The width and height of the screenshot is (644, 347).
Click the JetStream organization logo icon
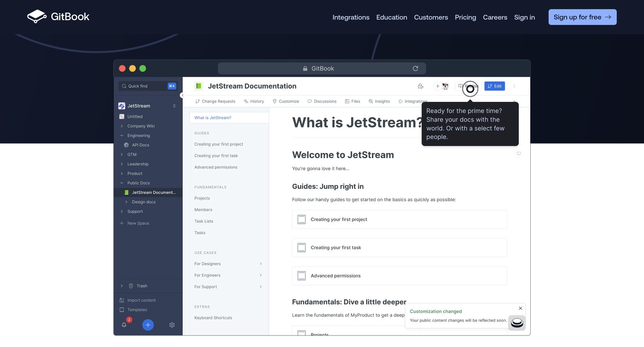tap(122, 106)
